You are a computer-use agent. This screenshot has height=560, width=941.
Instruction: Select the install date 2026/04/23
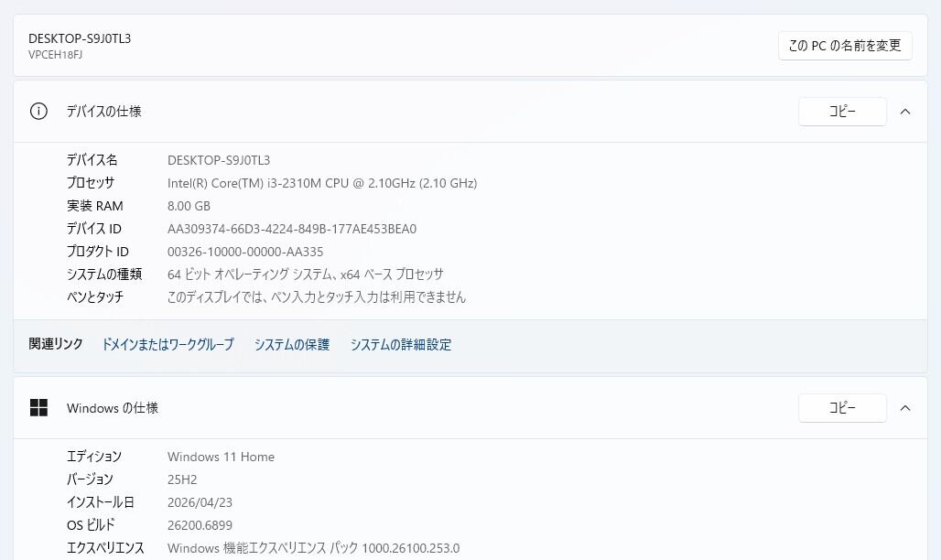[x=200, y=502]
